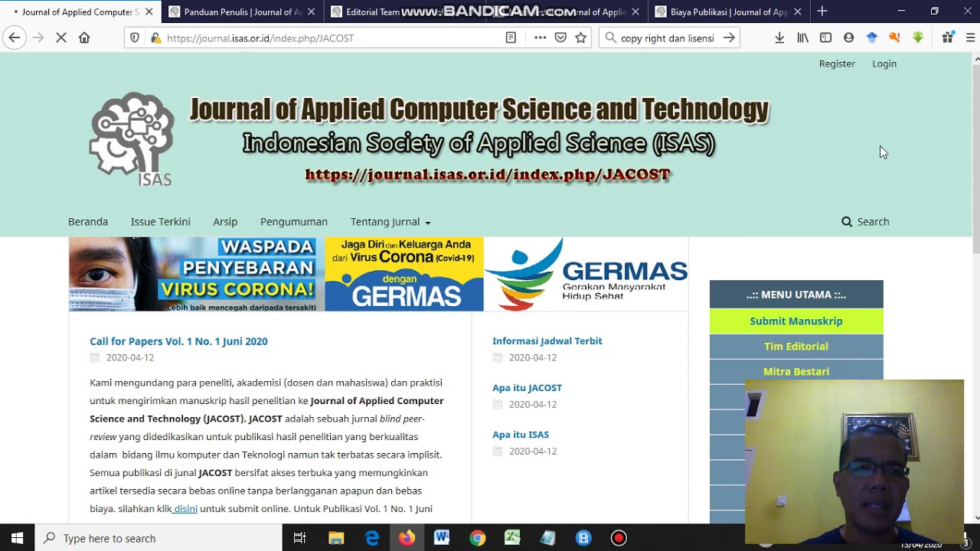Switch to the Biaya Publikasi tab

click(x=729, y=11)
